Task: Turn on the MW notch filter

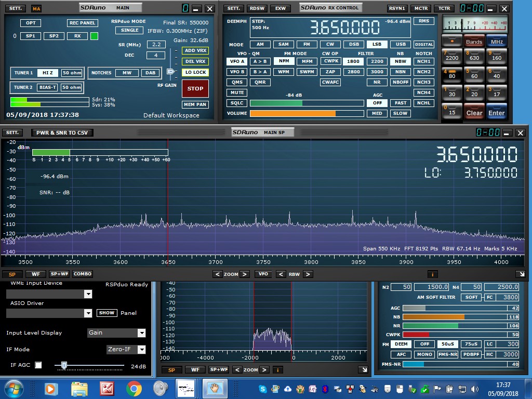Action: click(x=127, y=73)
